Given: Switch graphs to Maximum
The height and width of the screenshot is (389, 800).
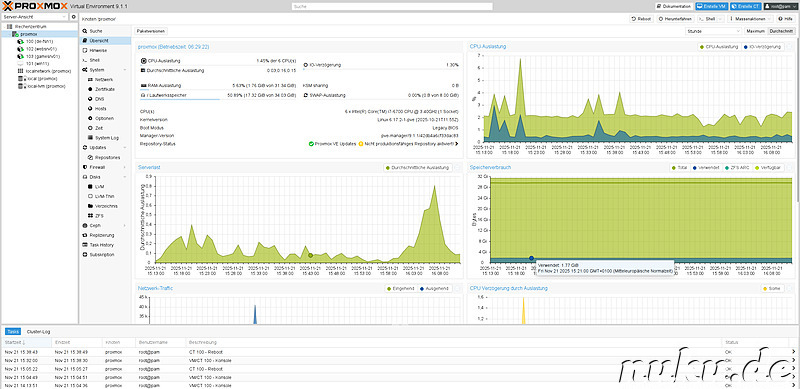Looking at the screenshot, I should (x=756, y=31).
